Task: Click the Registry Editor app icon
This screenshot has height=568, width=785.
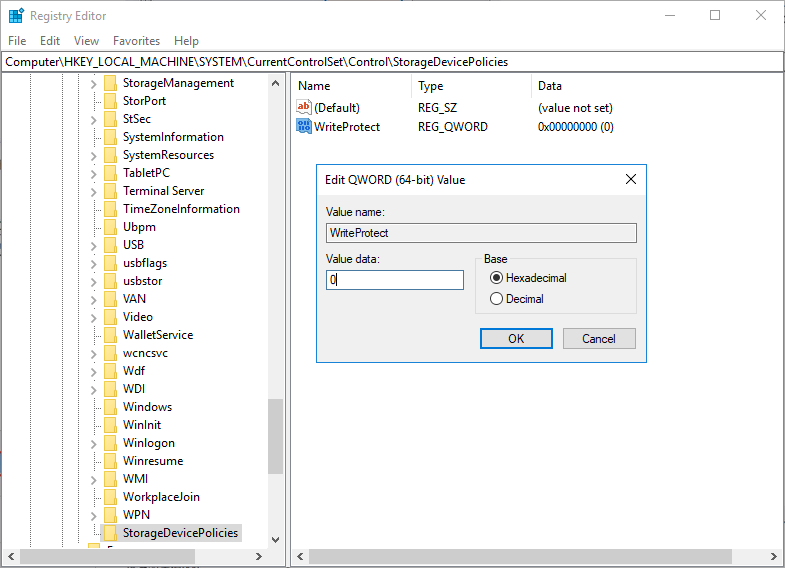Action: 16,16
